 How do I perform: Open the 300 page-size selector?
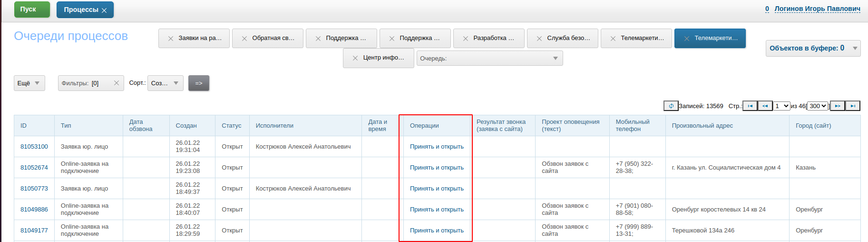point(818,106)
